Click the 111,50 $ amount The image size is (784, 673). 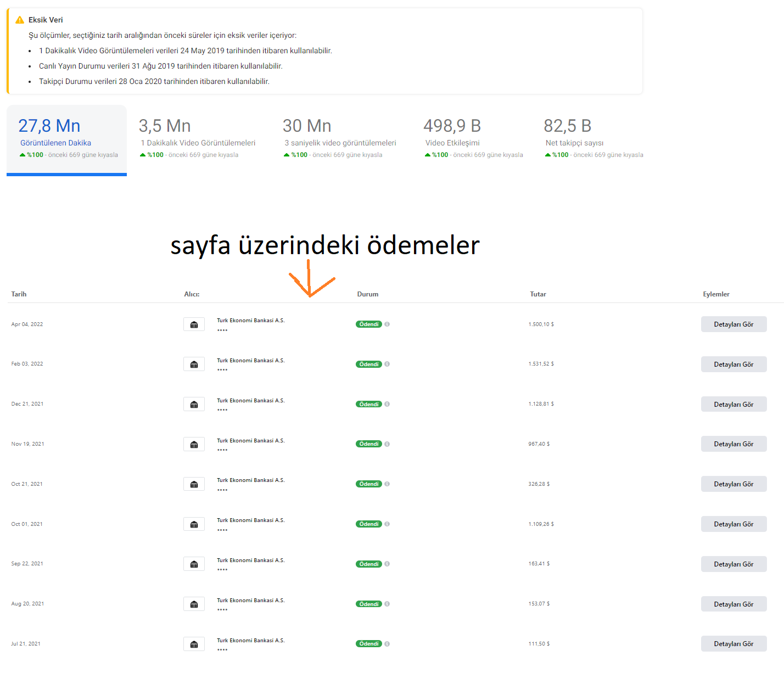click(539, 644)
